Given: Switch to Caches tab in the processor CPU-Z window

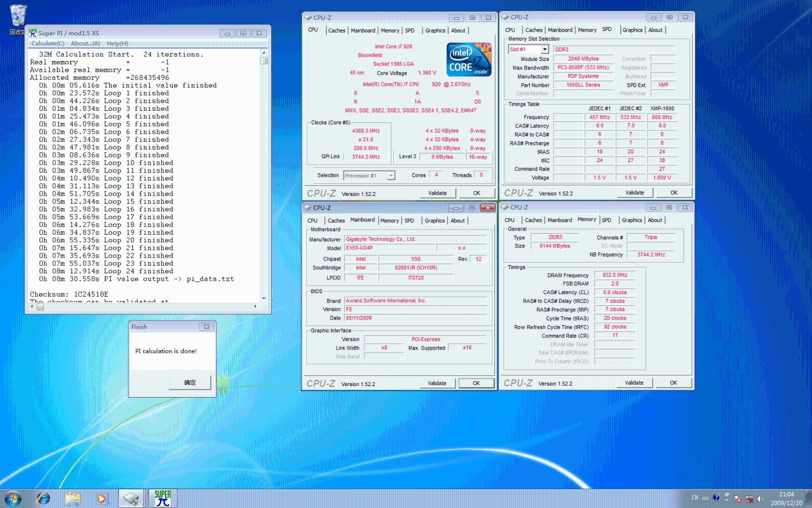Looking at the screenshot, I should pos(336,30).
